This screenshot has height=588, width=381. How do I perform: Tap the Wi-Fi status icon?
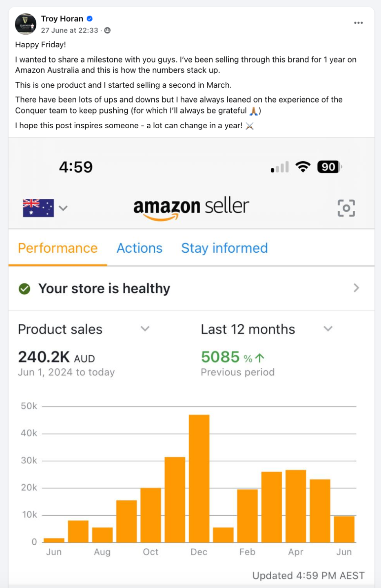tap(303, 167)
